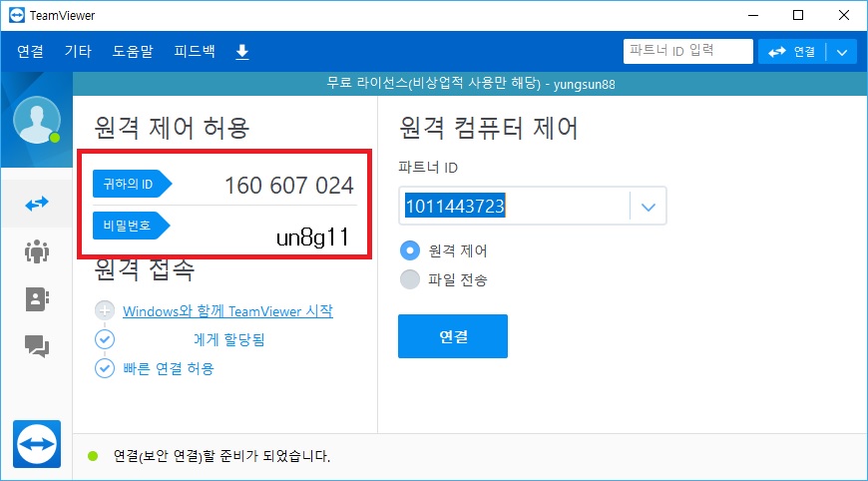Viewport: 868px width, 481px height.
Task: Click the status text 연결(보안 연결)할 준비가 되었습니다
Action: (221, 456)
